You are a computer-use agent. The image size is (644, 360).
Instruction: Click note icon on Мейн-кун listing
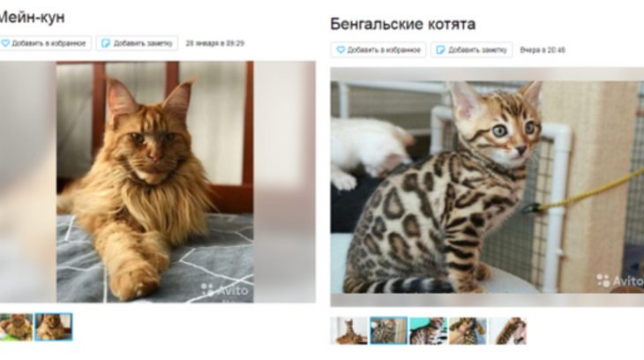106,43
